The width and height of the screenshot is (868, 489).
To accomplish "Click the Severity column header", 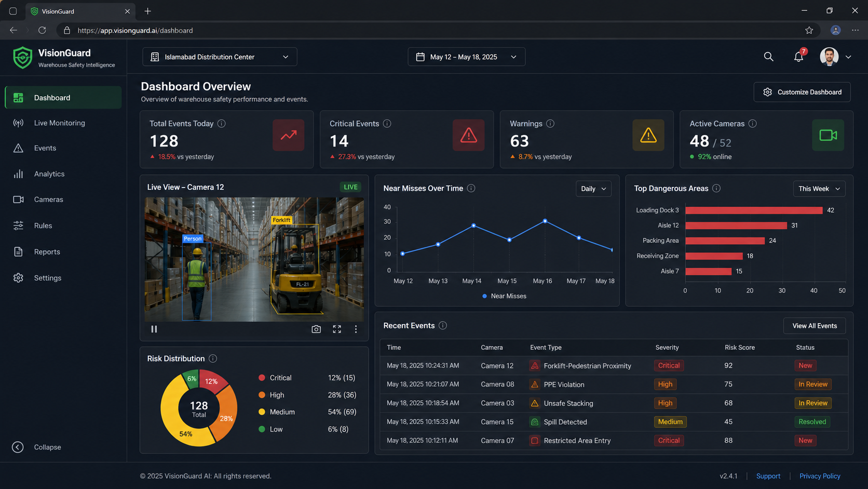I will [x=667, y=348].
